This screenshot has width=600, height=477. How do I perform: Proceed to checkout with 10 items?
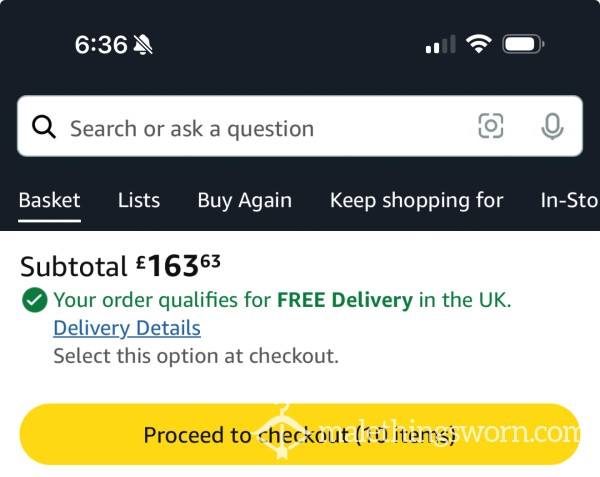click(x=300, y=434)
